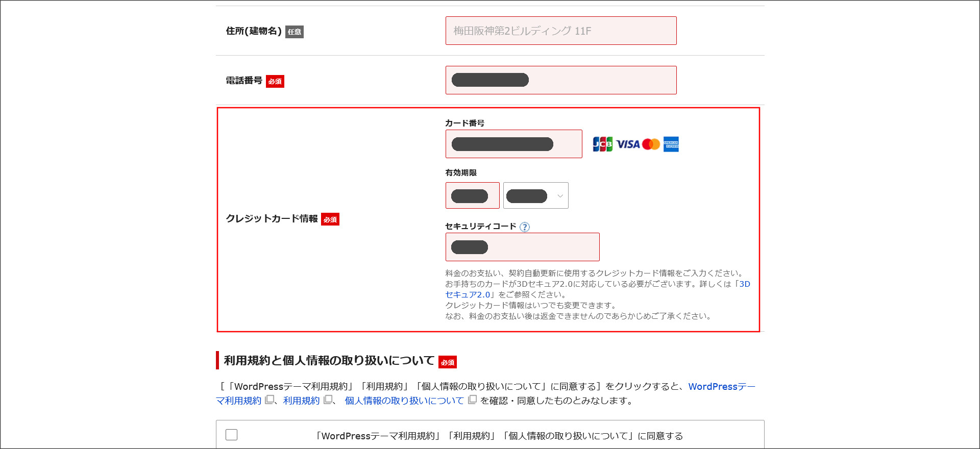Click the 「に同意する」 agreement label text

pyautogui.click(x=498, y=436)
